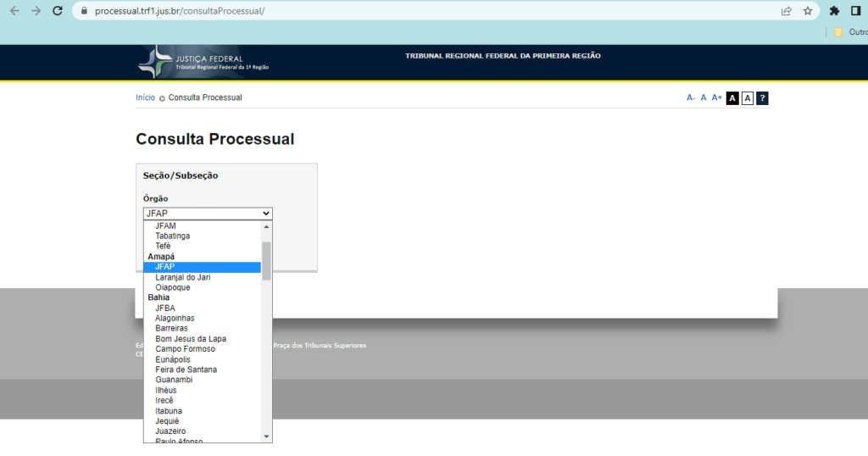Increase font size with A+ button
The width and height of the screenshot is (868, 456).
(716, 98)
